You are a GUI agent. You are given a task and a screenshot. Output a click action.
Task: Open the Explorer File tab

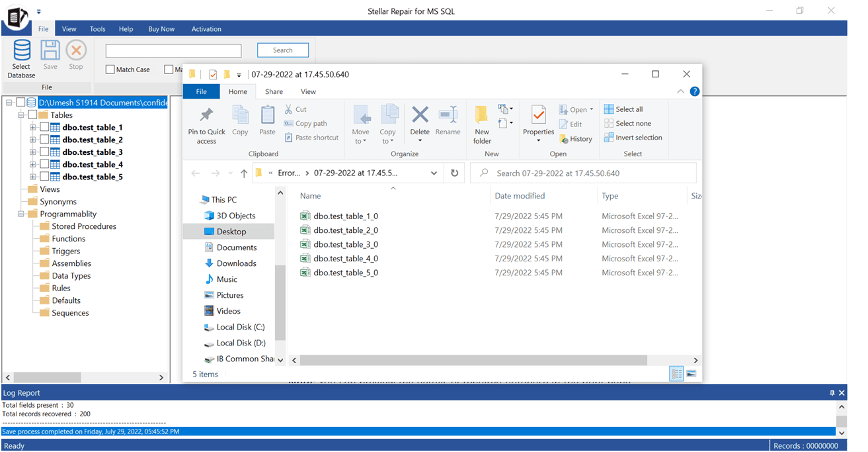coord(202,91)
